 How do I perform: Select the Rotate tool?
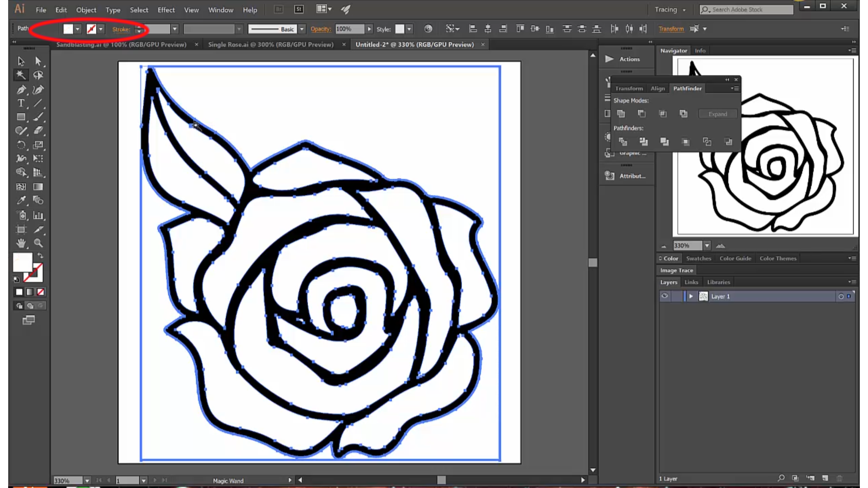coord(21,145)
